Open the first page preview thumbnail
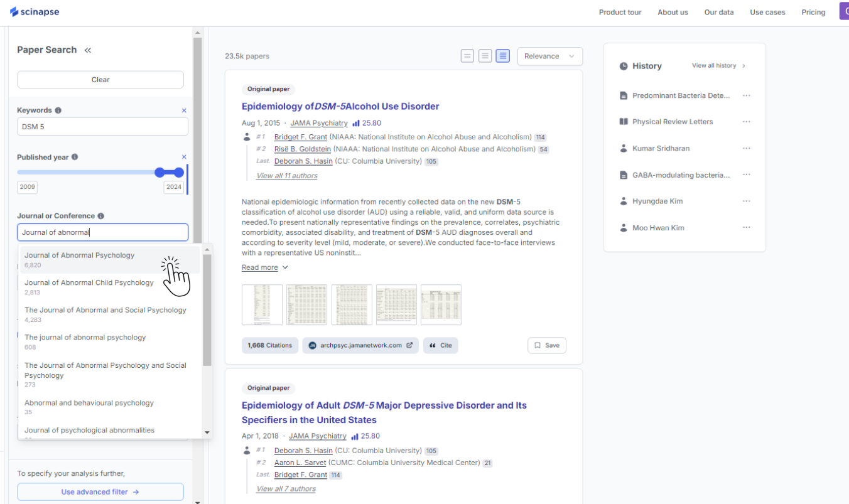This screenshot has width=849, height=504. pos(262,305)
